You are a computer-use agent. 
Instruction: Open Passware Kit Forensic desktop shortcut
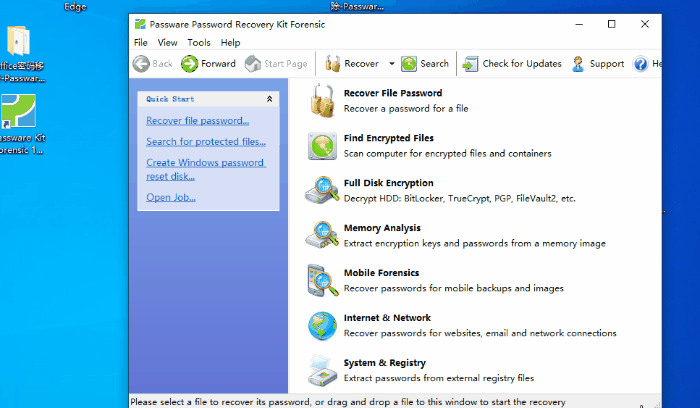point(19,111)
